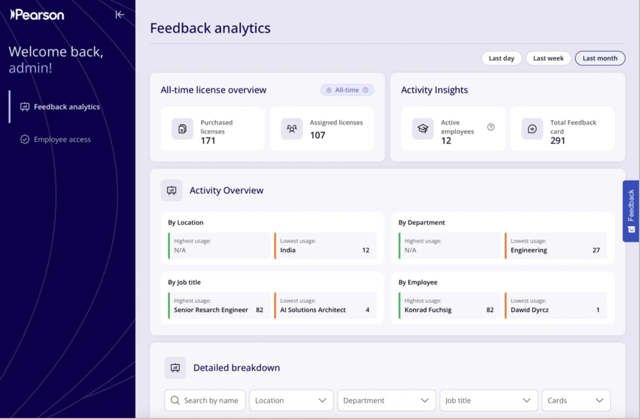The width and height of the screenshot is (640, 419).
Task: Click the Employee access checkmark icon
Action: coord(25,140)
